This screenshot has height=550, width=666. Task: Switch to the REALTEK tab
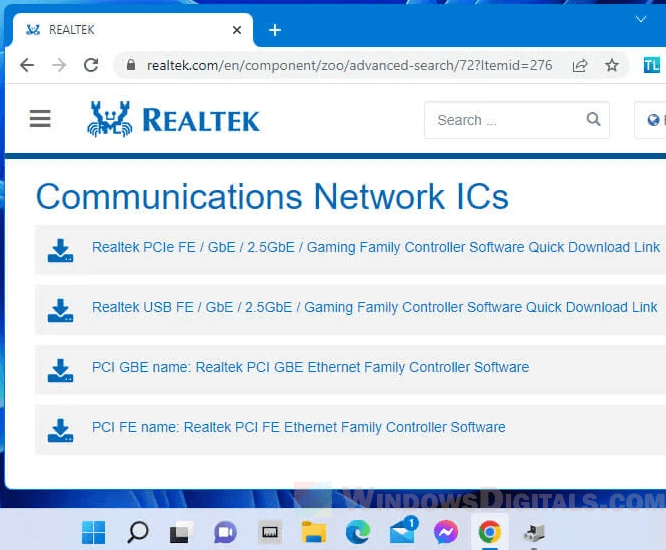(120, 30)
